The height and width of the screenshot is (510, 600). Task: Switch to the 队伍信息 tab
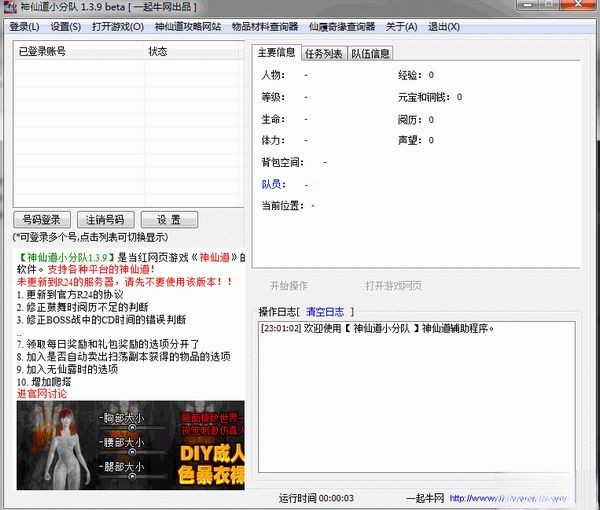click(x=370, y=53)
